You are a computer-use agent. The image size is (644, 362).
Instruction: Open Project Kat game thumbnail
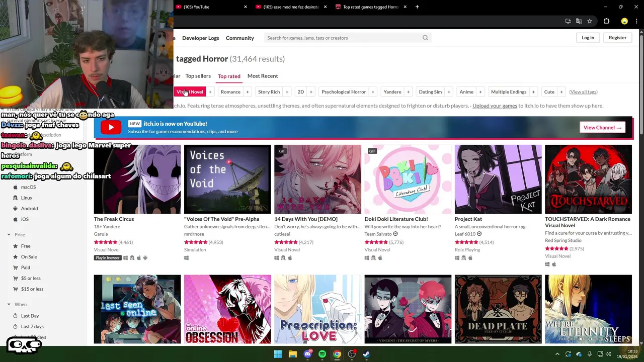498,179
